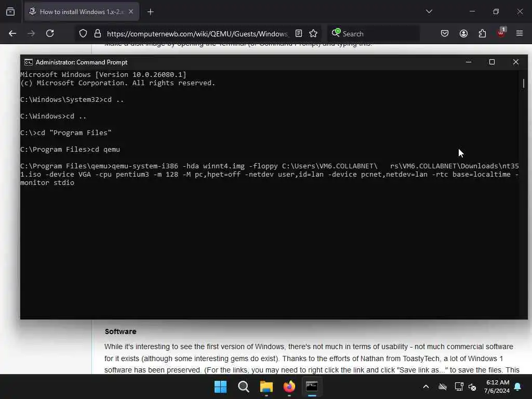Minimize the Firefox browser window
532x399 pixels.
point(472,11)
